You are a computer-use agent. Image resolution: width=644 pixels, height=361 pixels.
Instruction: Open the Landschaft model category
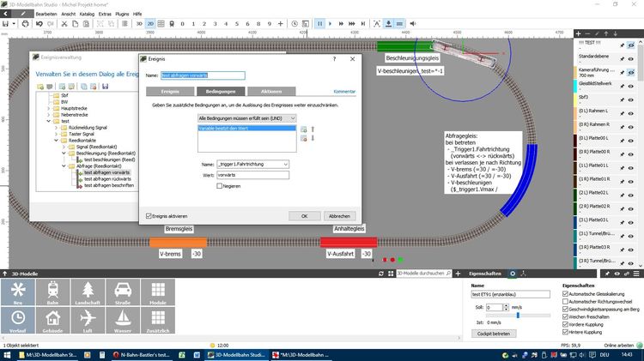(88, 292)
